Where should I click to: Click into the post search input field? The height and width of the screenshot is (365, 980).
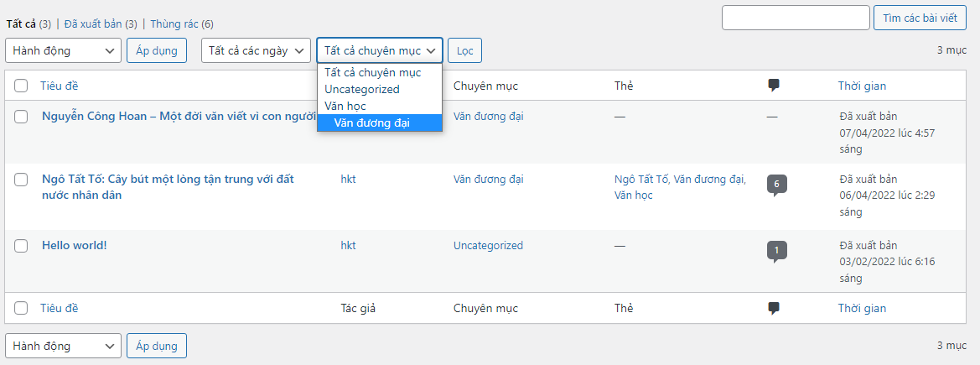795,18
